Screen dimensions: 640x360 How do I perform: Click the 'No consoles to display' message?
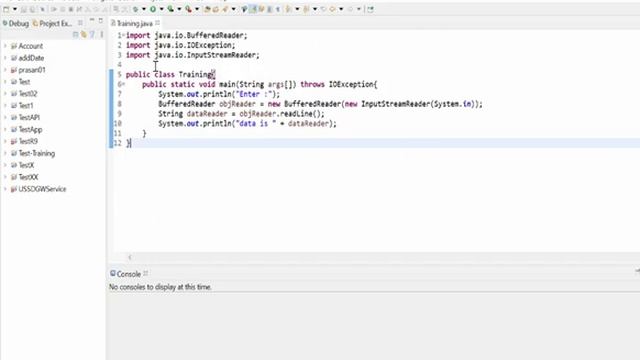pos(160,287)
